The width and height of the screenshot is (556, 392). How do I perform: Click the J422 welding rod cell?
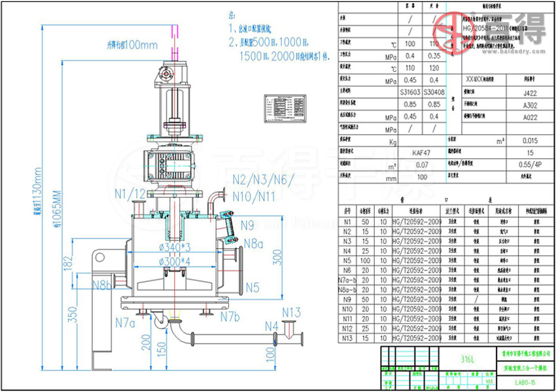coord(530,93)
